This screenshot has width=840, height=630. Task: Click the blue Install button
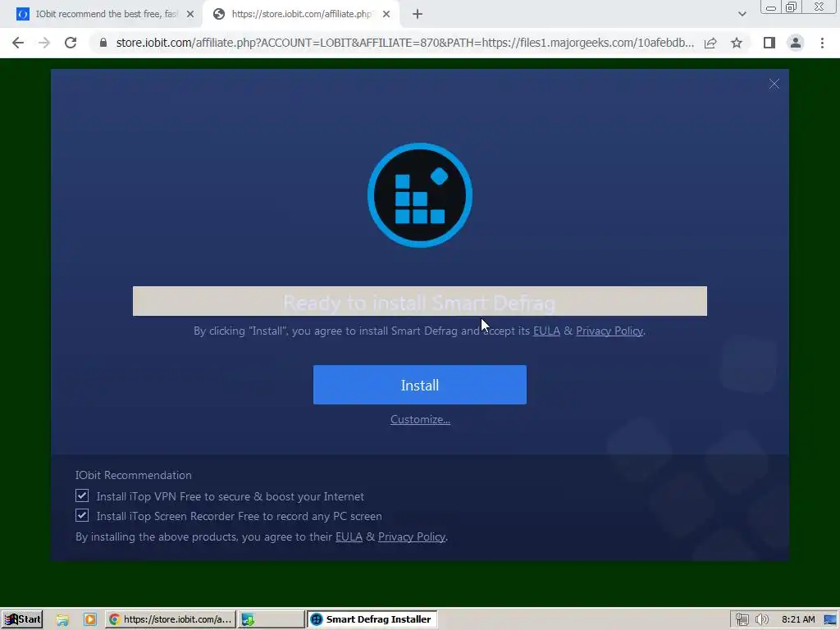[419, 385]
